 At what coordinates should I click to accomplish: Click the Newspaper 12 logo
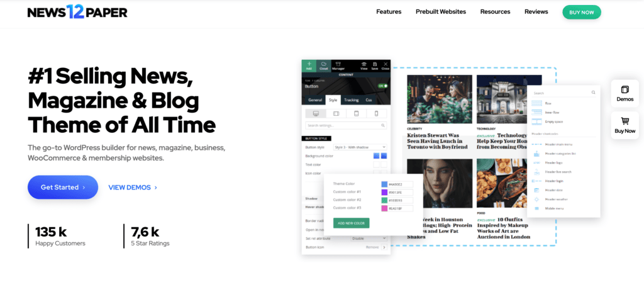pos(77,13)
